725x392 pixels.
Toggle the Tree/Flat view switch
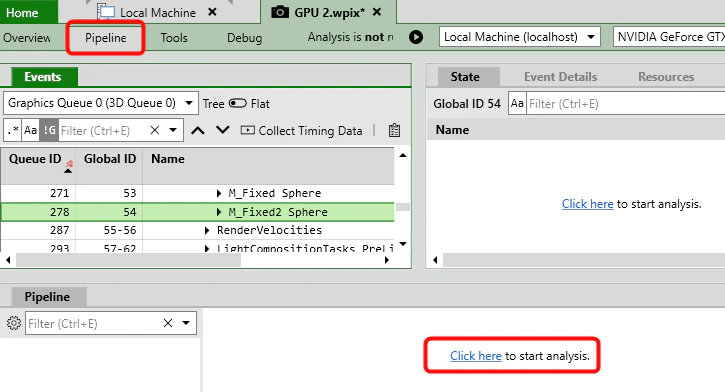238,103
